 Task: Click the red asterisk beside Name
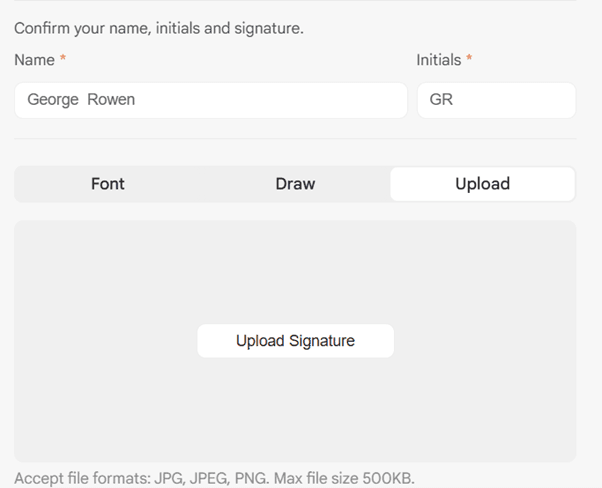point(63,60)
